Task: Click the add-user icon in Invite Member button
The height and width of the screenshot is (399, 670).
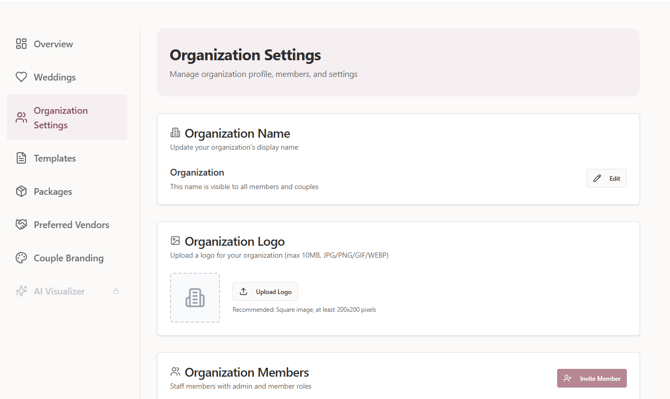Action: click(567, 378)
